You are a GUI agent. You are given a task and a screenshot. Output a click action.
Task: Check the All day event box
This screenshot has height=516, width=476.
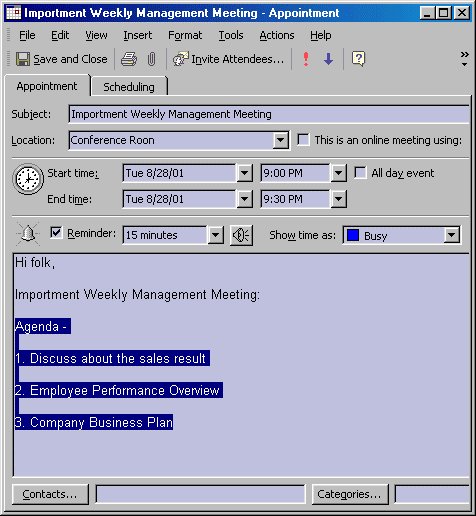tap(360, 173)
